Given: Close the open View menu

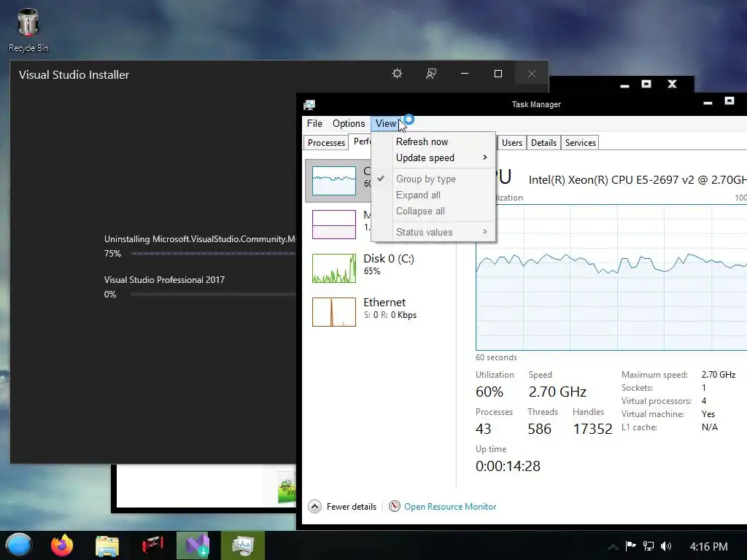Looking at the screenshot, I should coord(386,123).
